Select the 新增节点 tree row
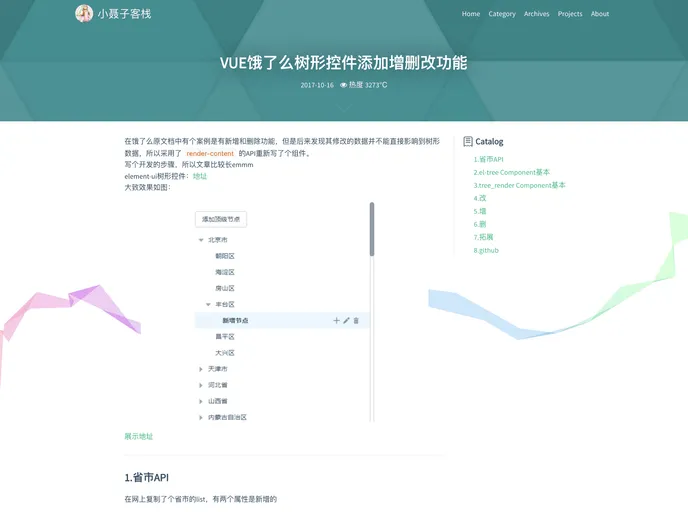The image size is (688, 512). (282, 320)
